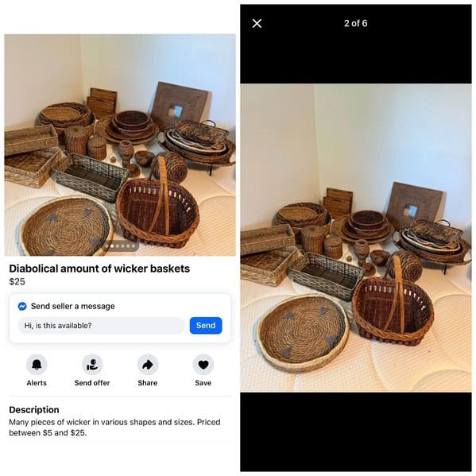Select the '2 of 6' photo counter
476x476 pixels.
pos(356,23)
